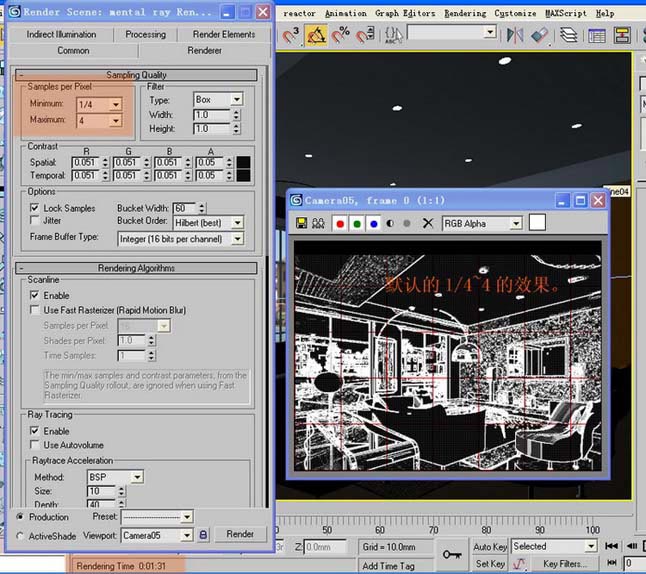Open Minimum samples per pixel dropdown

(116, 104)
